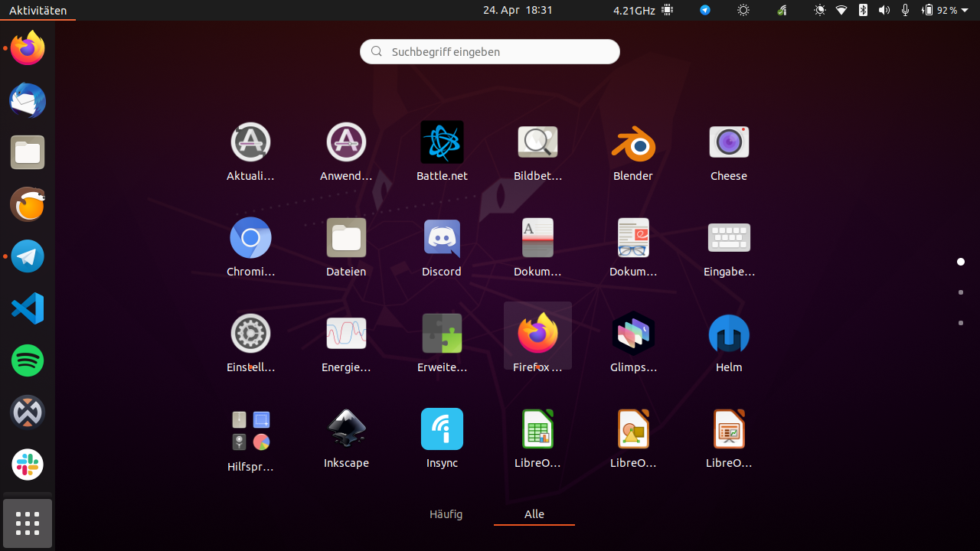This screenshot has height=551, width=980.
Task: Launch Visual Studio Code from dock
Action: [x=28, y=308]
